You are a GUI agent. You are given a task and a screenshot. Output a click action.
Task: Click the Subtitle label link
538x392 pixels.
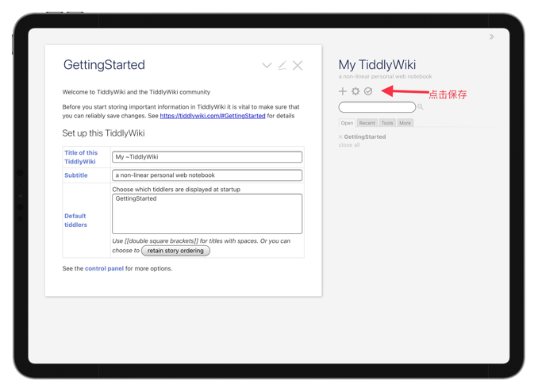(76, 175)
